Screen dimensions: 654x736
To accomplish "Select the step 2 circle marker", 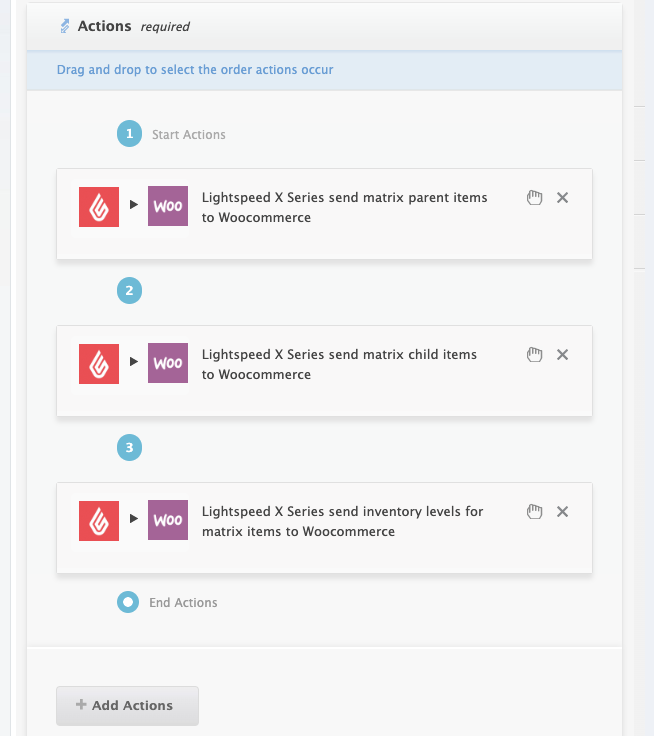I will [x=129, y=291].
